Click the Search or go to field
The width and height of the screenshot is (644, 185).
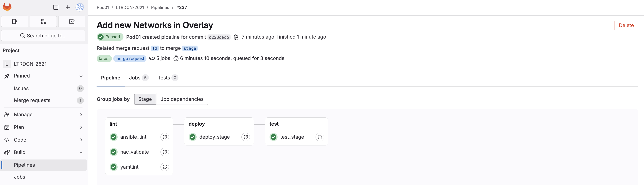click(43, 36)
